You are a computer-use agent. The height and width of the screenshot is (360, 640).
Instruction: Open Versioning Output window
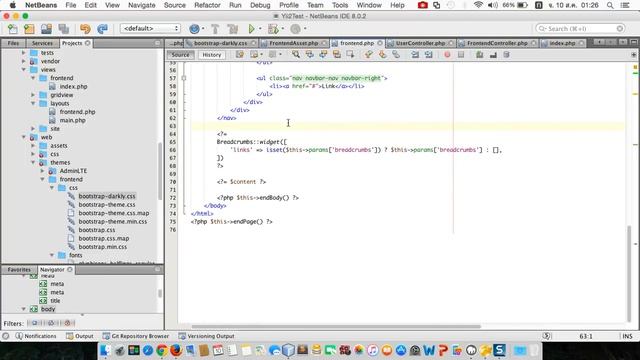(x=207, y=336)
